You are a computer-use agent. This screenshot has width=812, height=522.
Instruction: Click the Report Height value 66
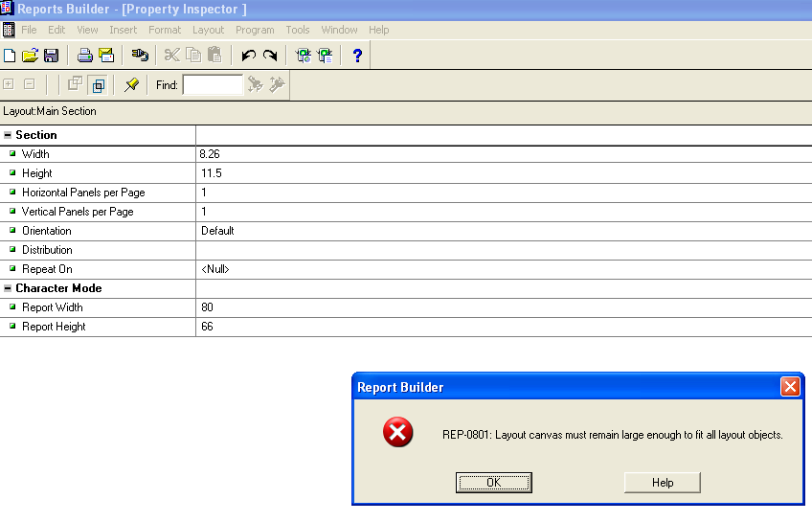[x=207, y=327]
